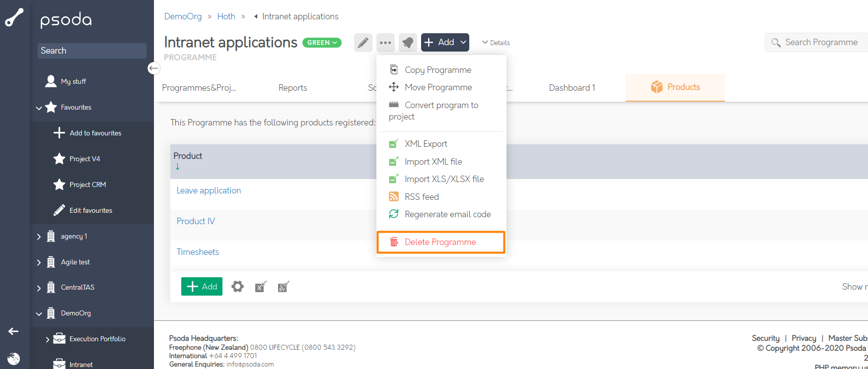
Task: Choose Copy Programme in the menu
Action: point(437,70)
